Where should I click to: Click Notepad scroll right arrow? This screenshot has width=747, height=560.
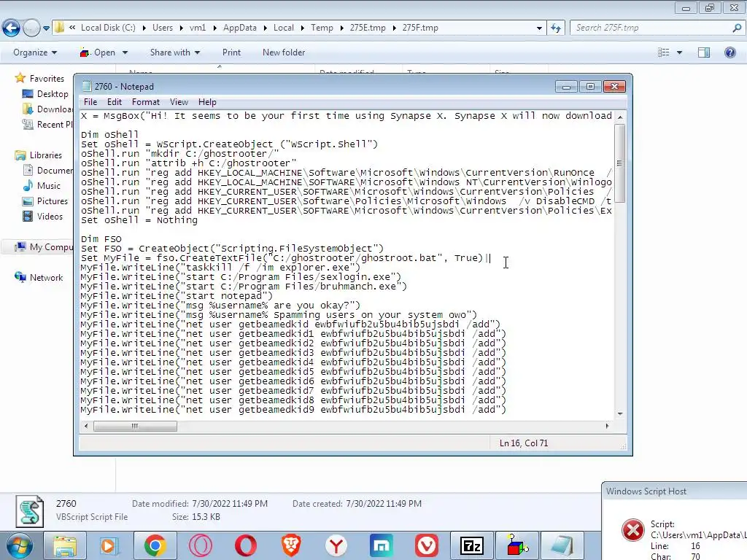(x=607, y=426)
